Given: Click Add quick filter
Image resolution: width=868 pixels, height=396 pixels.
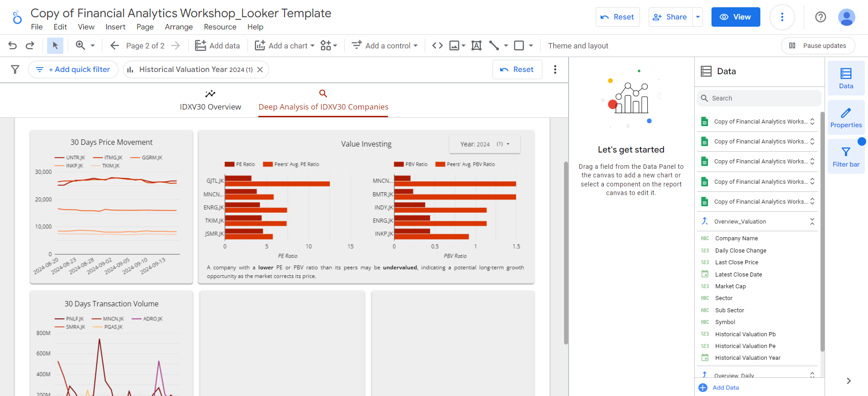Looking at the screenshot, I should coord(73,69).
